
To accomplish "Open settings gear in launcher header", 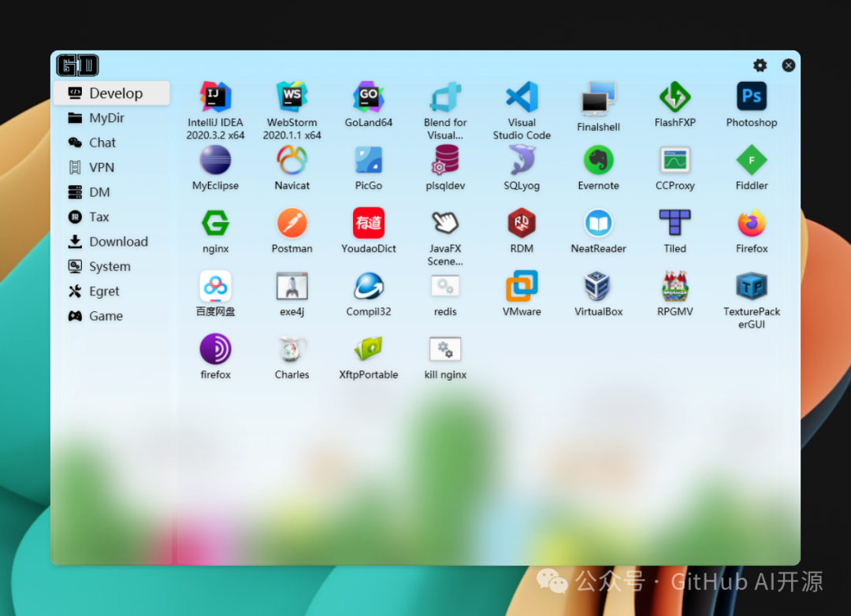I will pyautogui.click(x=760, y=65).
